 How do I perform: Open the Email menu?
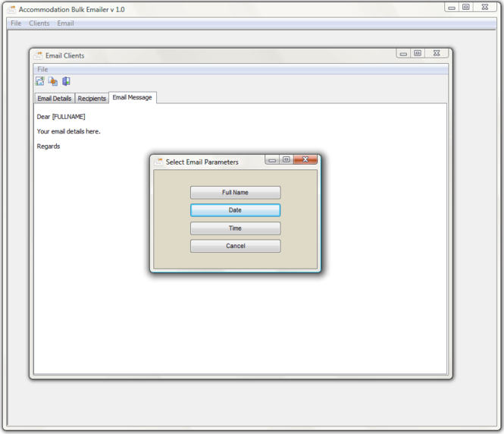66,24
